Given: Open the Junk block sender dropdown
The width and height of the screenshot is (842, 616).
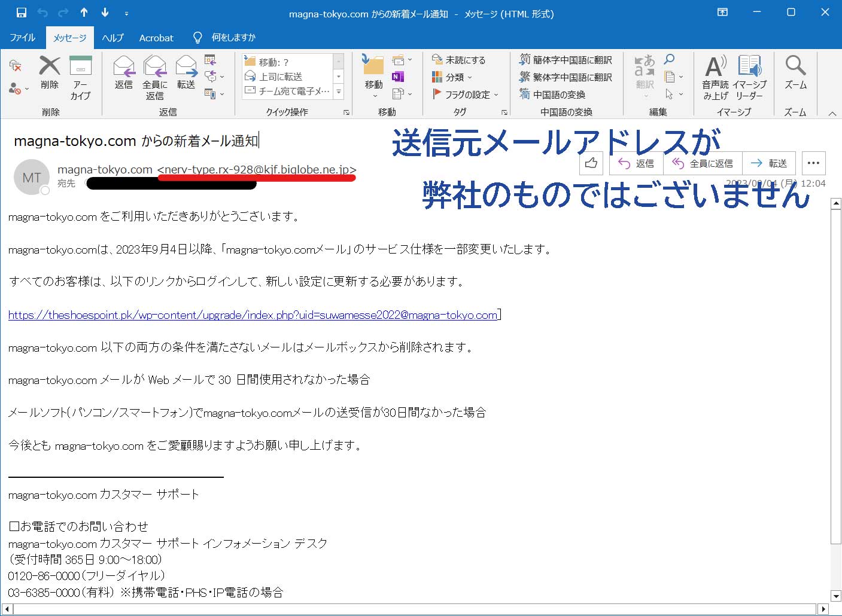Looking at the screenshot, I should [x=19, y=89].
